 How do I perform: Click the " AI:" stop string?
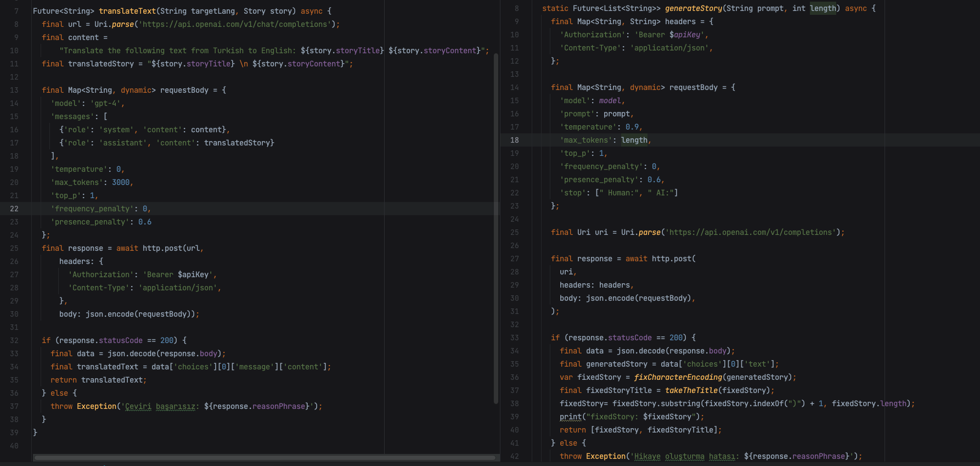tap(661, 193)
